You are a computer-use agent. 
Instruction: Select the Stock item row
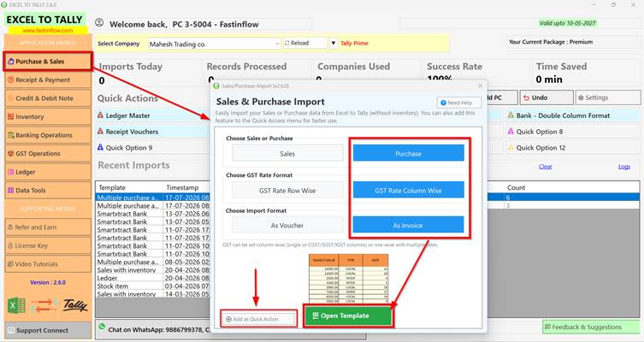[153, 286]
